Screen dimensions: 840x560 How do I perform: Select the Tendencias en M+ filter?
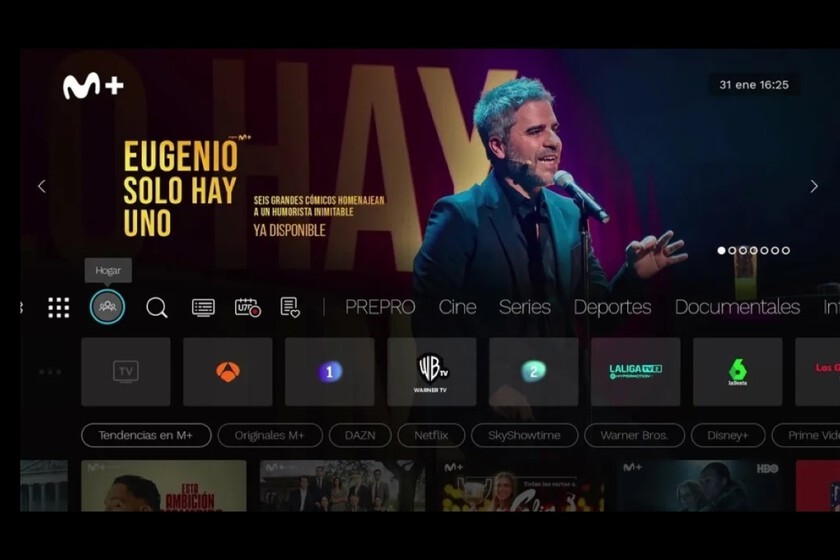click(x=146, y=435)
